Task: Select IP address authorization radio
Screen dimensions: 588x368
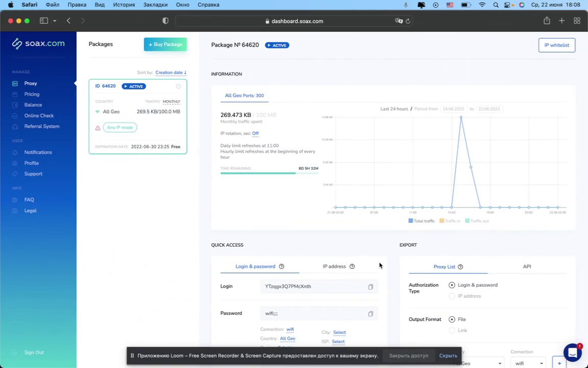Action: [452, 296]
